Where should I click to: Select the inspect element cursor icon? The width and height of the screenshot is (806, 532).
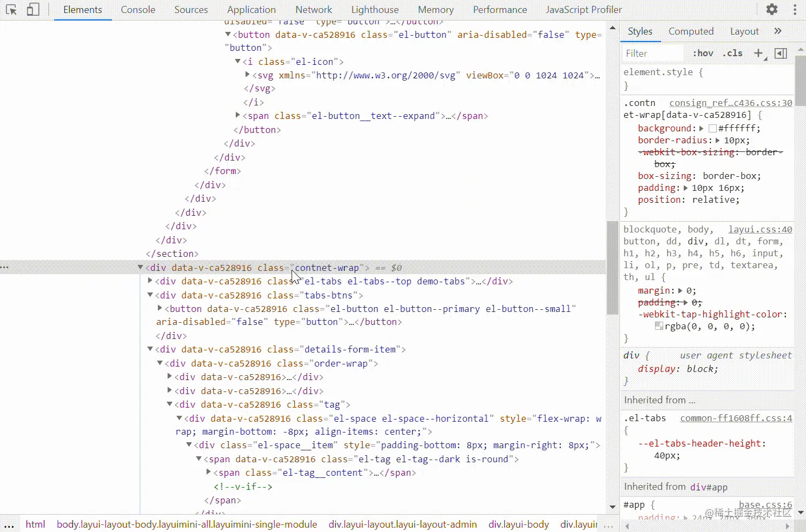(x=11, y=9)
